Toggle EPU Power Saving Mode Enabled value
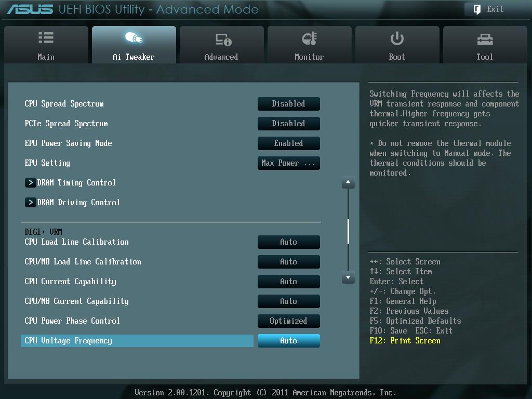 (x=288, y=143)
